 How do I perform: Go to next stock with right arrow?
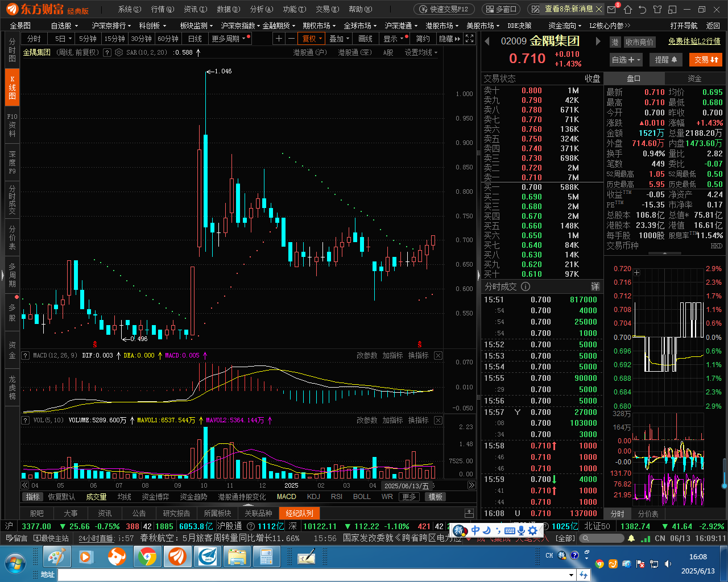click(598, 41)
